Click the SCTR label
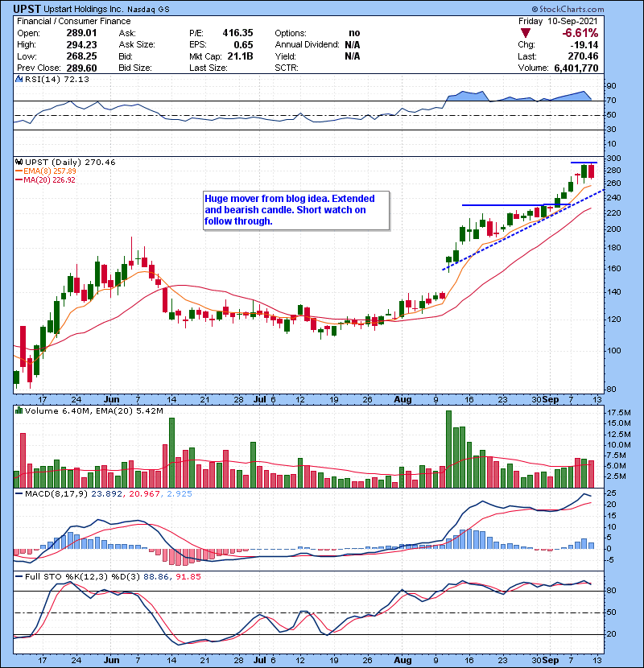This screenshot has width=644, height=668. tap(287, 68)
